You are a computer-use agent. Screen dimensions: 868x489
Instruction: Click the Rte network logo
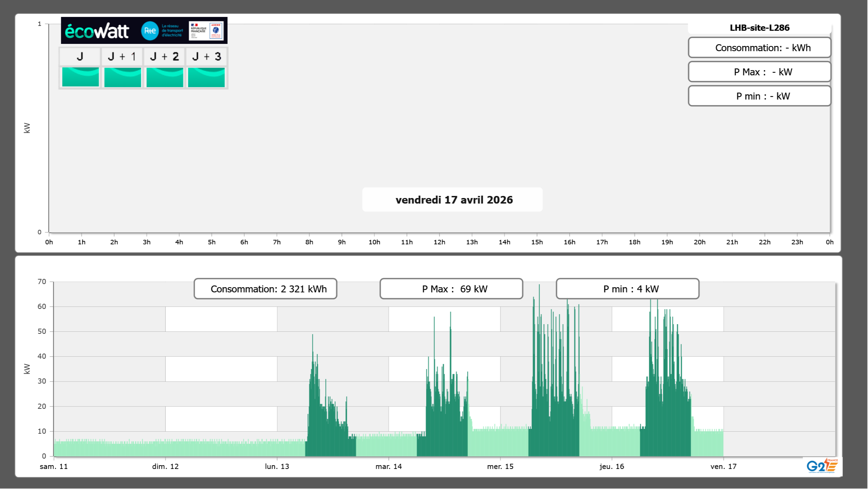[150, 31]
